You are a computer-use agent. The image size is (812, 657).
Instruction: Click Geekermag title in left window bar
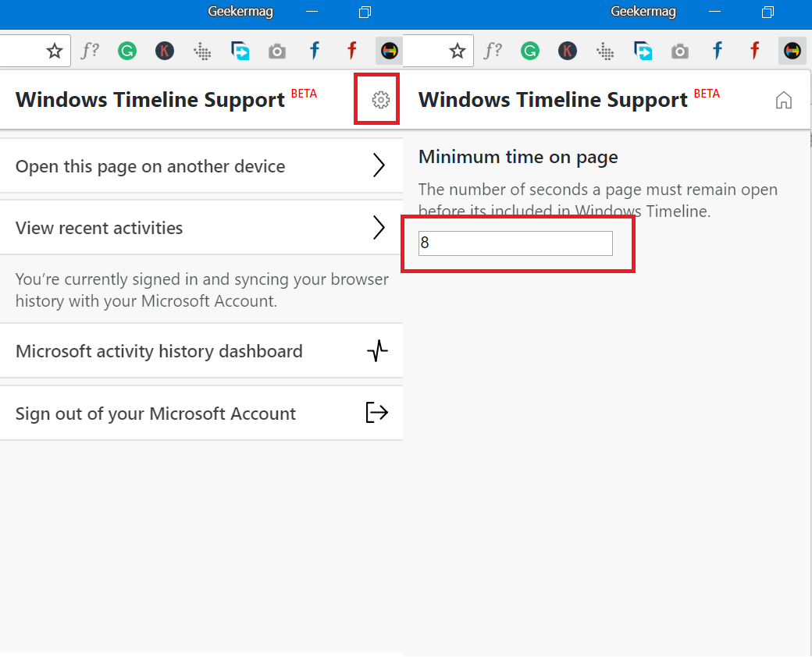(x=240, y=12)
